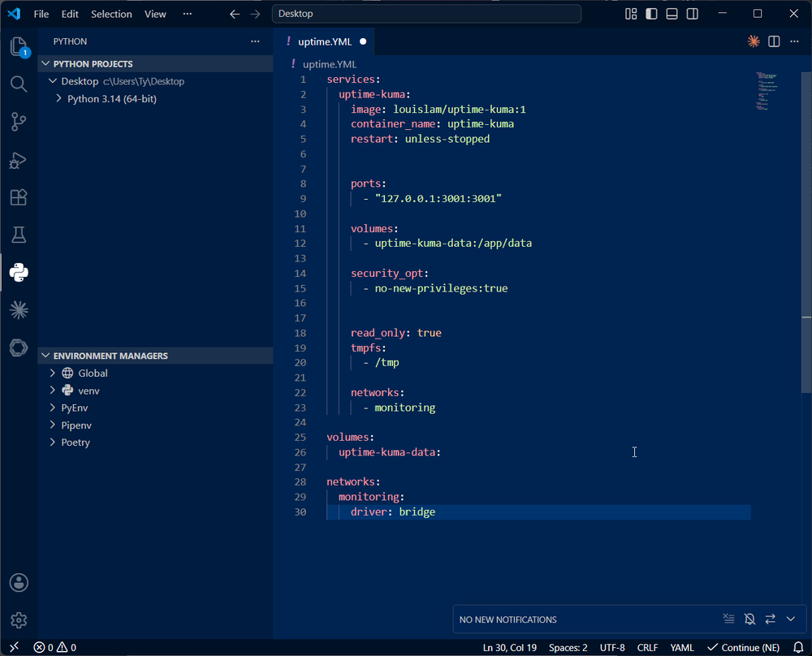The image size is (812, 656).
Task: Click the arrows icon in notification center
Action: (x=770, y=619)
